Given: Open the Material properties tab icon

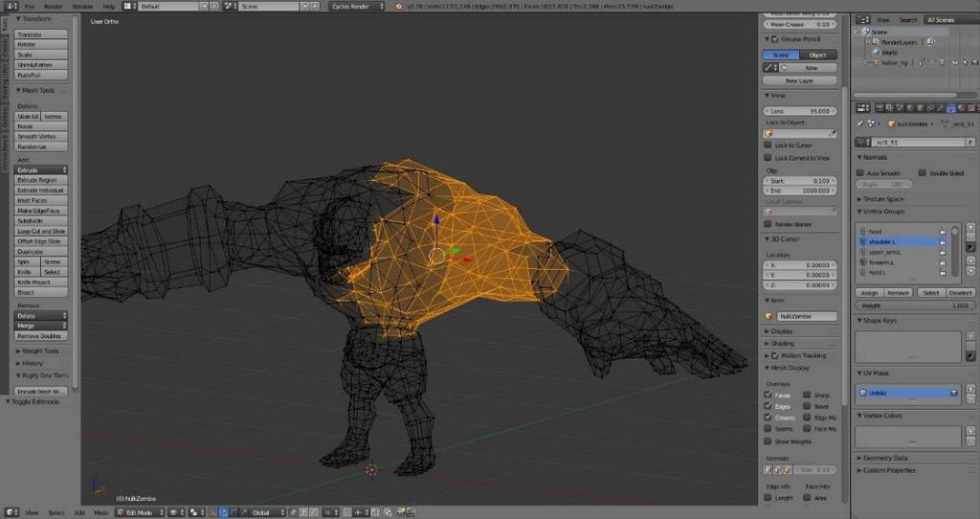Looking at the screenshot, I should point(961,108).
